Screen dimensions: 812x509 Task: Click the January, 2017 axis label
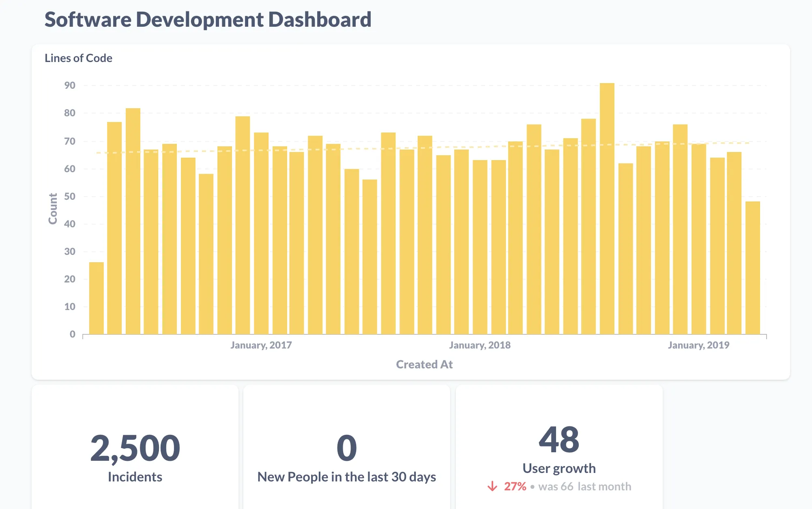click(x=261, y=345)
